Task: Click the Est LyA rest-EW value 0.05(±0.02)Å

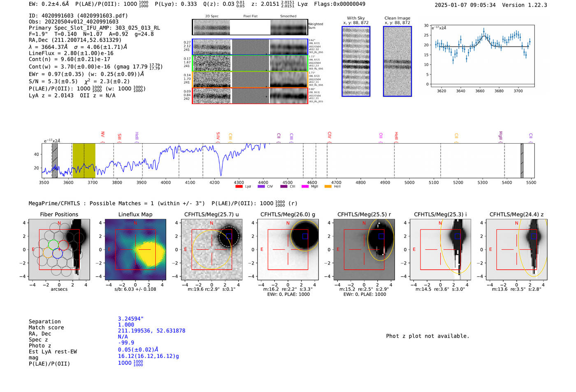Action: click(x=138, y=350)
